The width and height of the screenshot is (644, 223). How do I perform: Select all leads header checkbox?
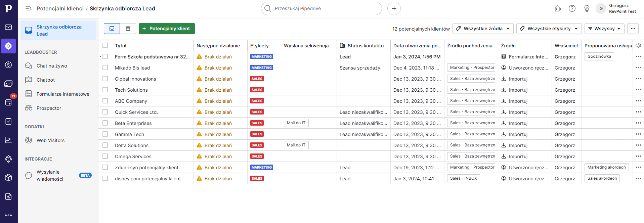(105, 45)
